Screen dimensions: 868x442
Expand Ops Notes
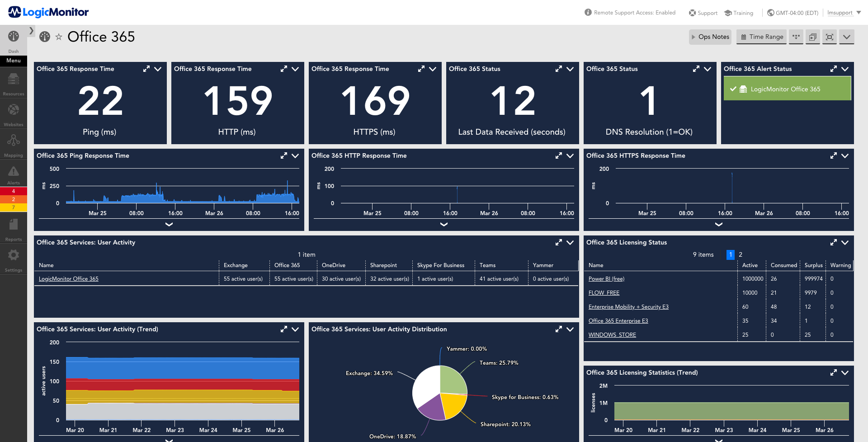click(710, 37)
